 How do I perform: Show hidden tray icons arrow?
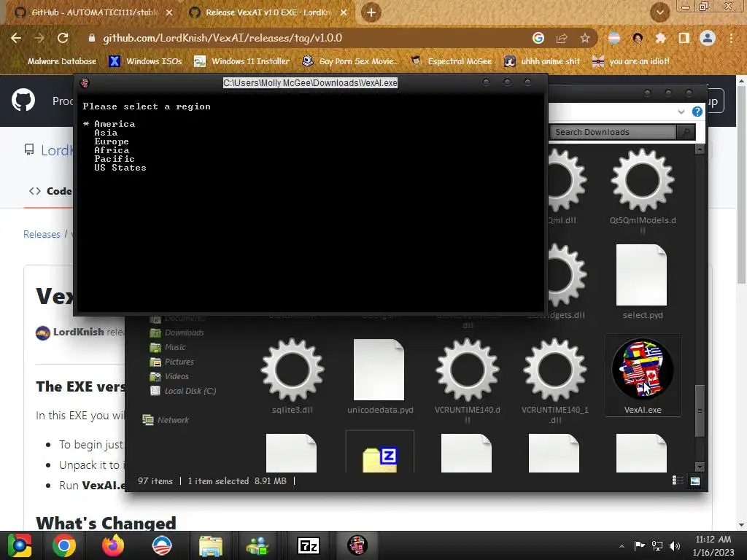[622, 546]
